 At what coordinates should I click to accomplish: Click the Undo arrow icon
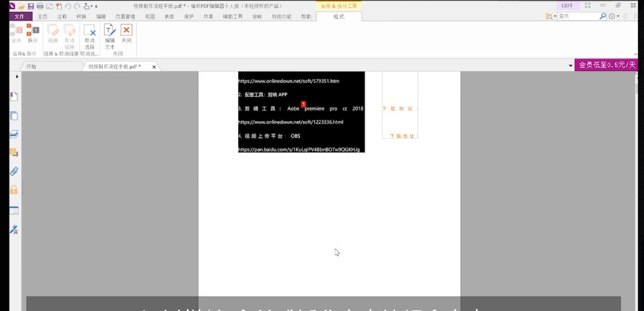68,6
